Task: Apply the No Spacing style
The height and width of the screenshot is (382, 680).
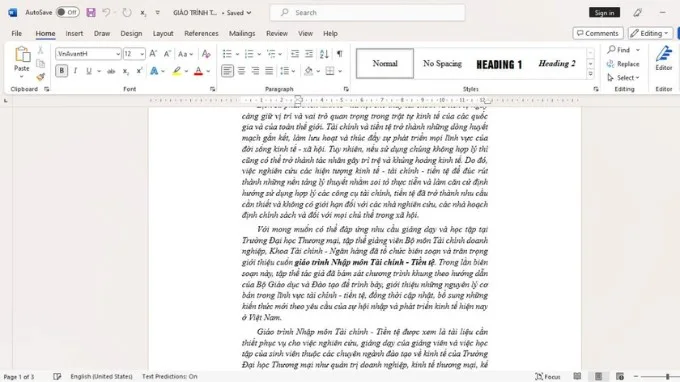Action: click(x=442, y=64)
